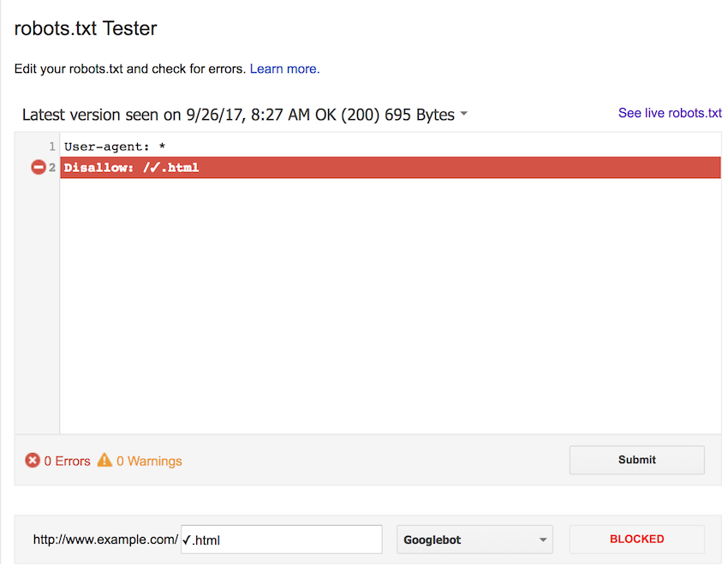This screenshot has width=728, height=572.
Task: Expand the latest version dropdown arrow
Action: 463,113
